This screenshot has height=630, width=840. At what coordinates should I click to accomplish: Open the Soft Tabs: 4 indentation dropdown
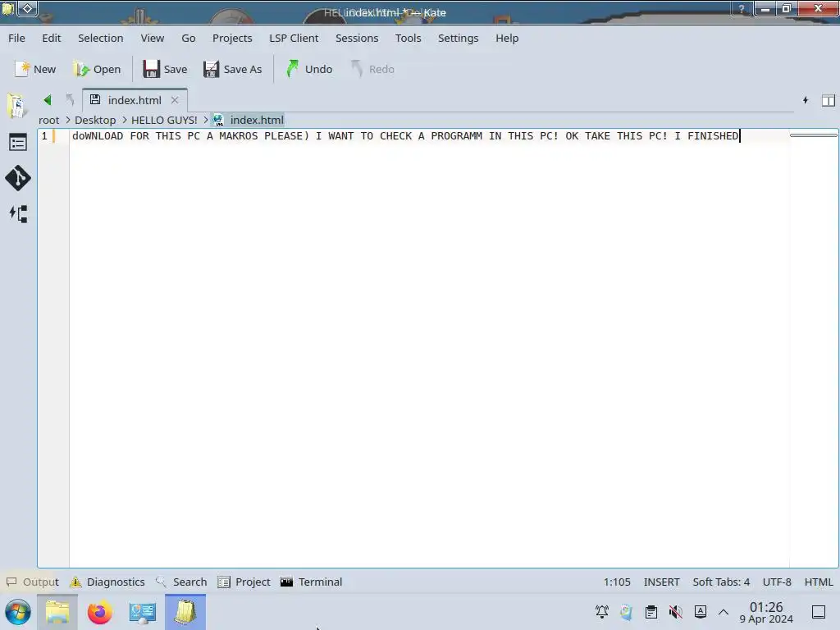[721, 582]
